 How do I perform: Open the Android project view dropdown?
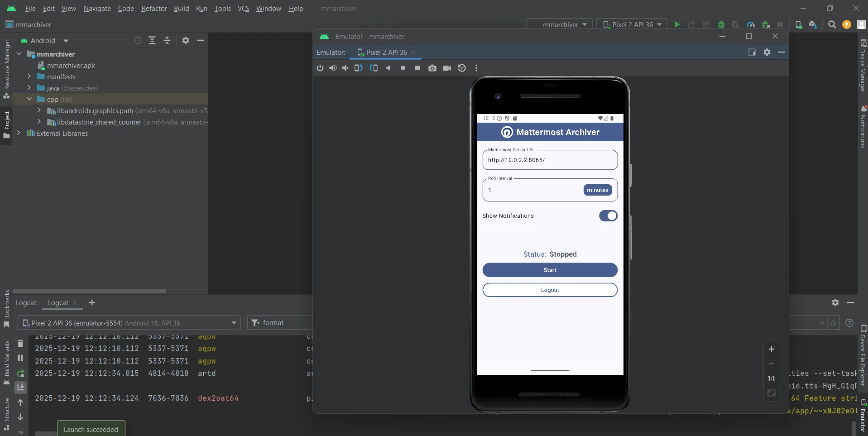coord(44,40)
